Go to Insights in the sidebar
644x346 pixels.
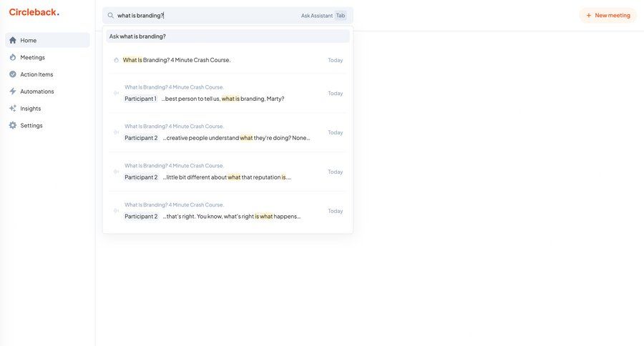31,109
